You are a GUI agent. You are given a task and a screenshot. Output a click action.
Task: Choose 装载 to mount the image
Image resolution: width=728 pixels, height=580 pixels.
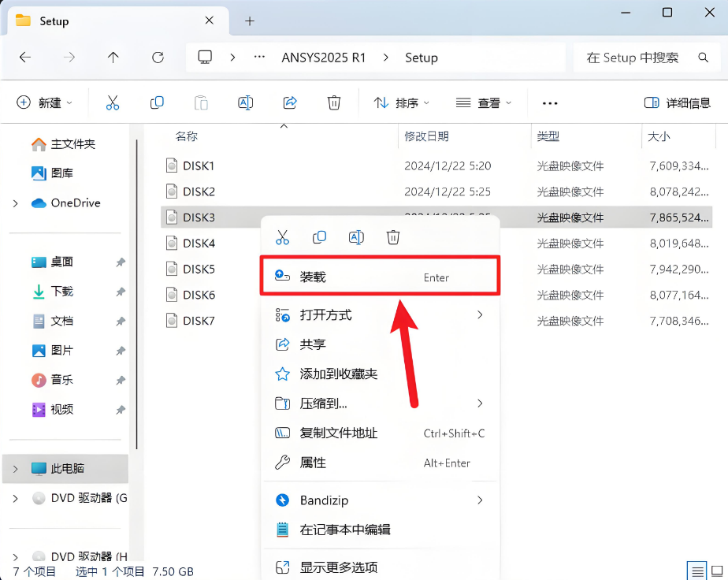pos(380,276)
